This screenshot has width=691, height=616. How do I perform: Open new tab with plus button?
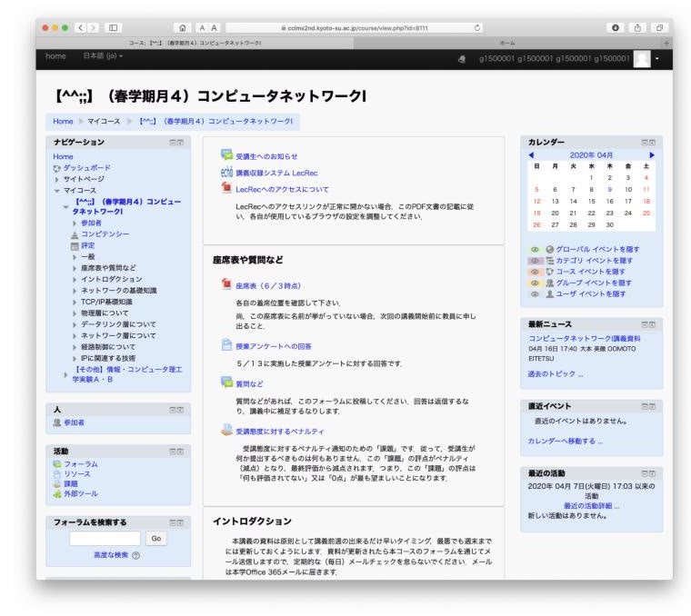point(666,43)
